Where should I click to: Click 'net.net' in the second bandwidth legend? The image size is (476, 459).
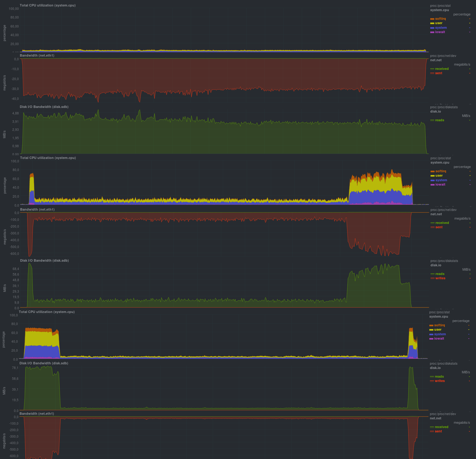click(436, 214)
